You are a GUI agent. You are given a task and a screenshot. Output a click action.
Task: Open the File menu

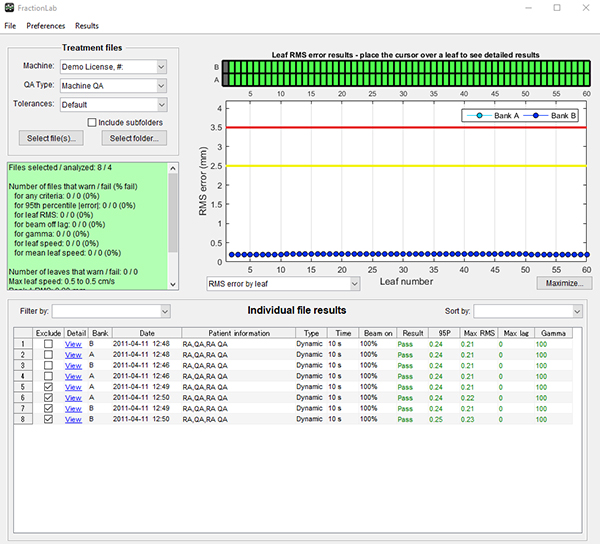click(10, 25)
